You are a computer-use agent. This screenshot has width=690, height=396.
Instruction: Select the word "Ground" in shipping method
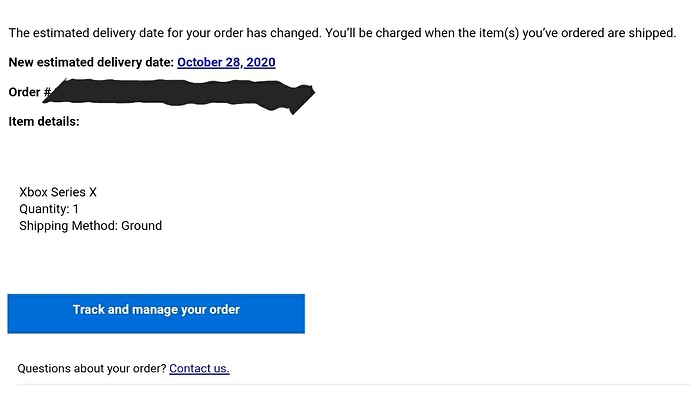pyautogui.click(x=142, y=226)
